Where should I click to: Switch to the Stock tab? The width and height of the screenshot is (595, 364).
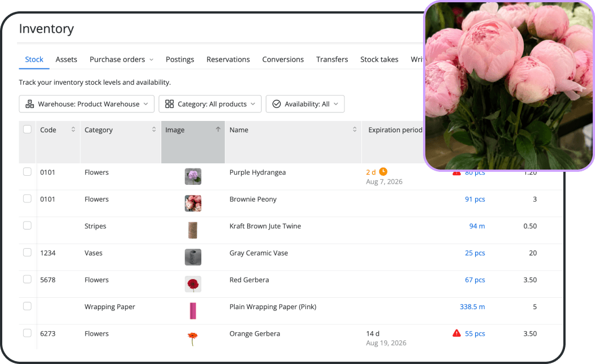pyautogui.click(x=34, y=59)
